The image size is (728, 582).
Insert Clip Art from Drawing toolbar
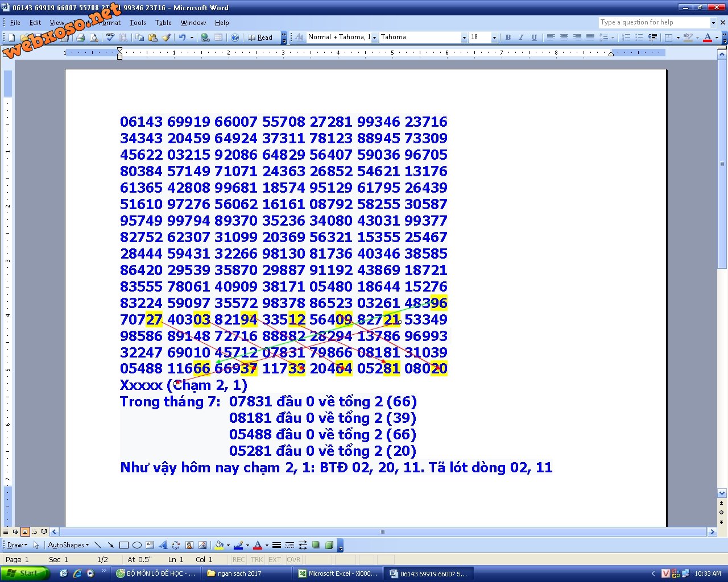(189, 545)
